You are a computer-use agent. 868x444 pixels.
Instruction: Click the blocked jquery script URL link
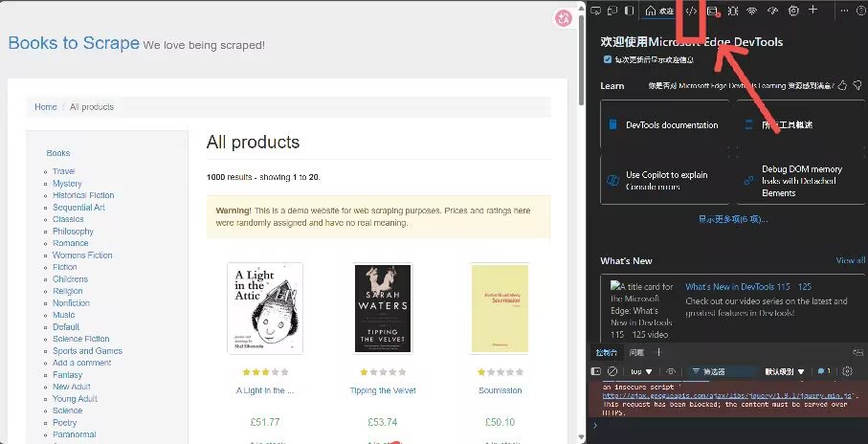[726, 396]
